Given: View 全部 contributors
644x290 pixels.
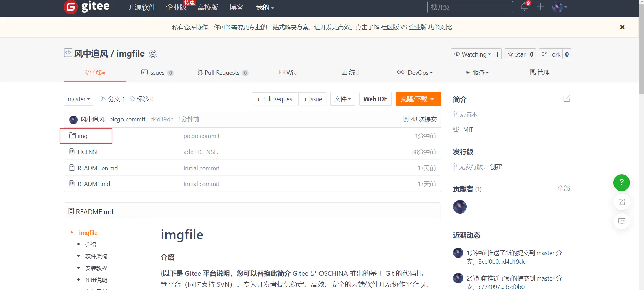Looking at the screenshot, I should 564,188.
